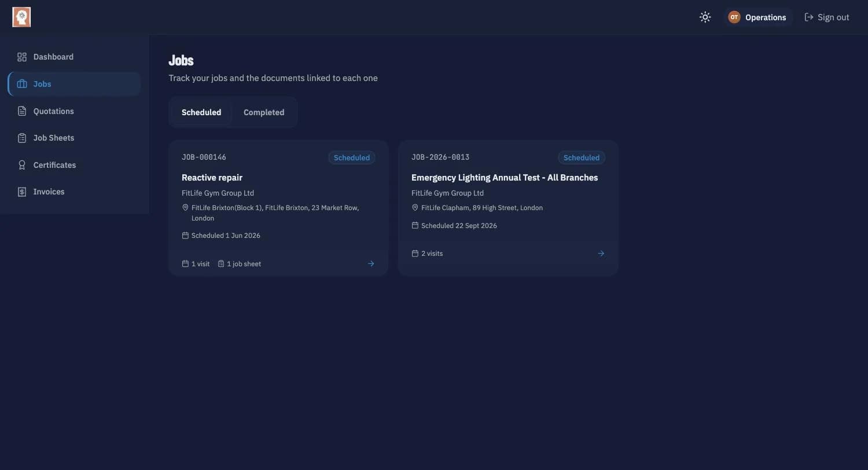Open Job Sheets from the sidebar
Image resolution: width=868 pixels, height=470 pixels.
[x=74, y=138]
